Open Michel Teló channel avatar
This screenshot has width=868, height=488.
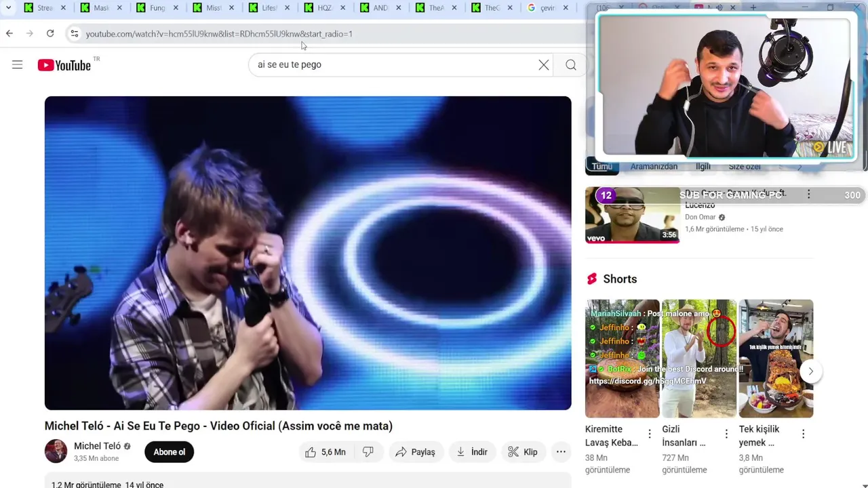click(56, 451)
